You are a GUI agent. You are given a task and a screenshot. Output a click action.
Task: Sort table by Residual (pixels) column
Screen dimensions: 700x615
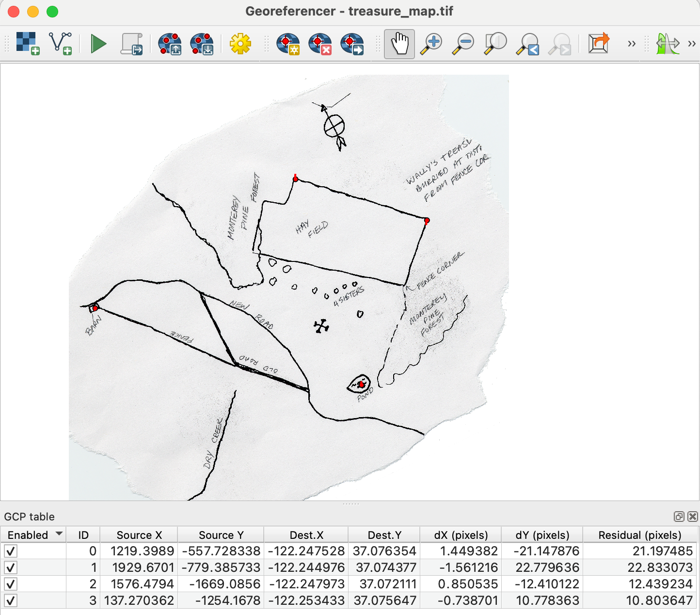[x=639, y=535]
